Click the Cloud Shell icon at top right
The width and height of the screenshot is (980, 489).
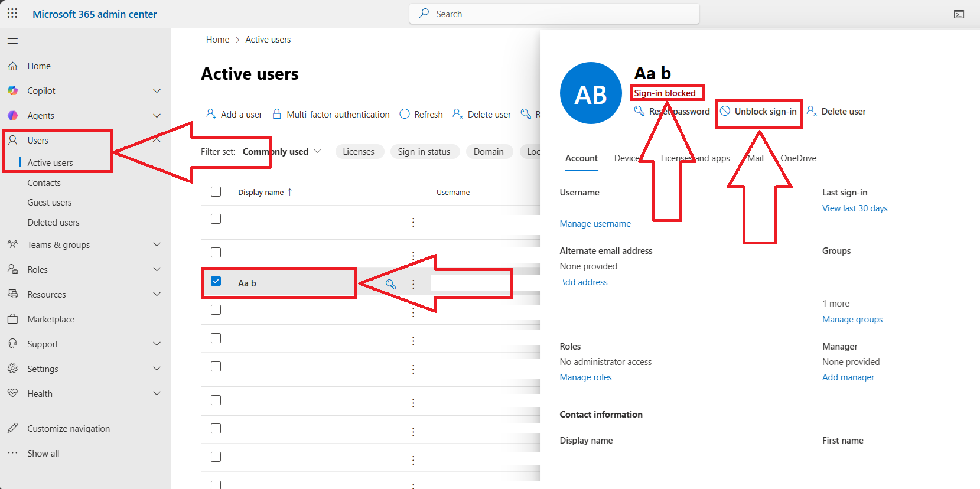(959, 14)
